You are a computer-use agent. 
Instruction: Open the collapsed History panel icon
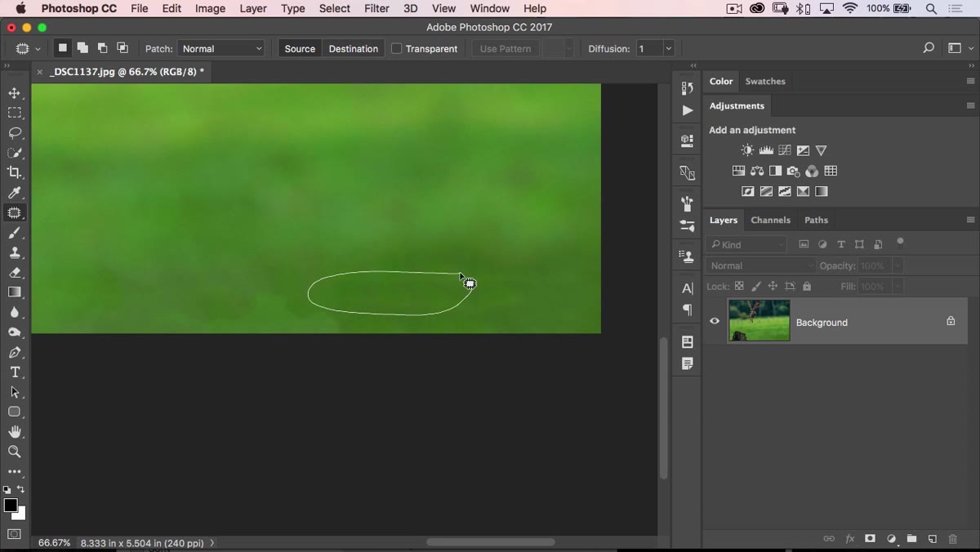pos(687,88)
